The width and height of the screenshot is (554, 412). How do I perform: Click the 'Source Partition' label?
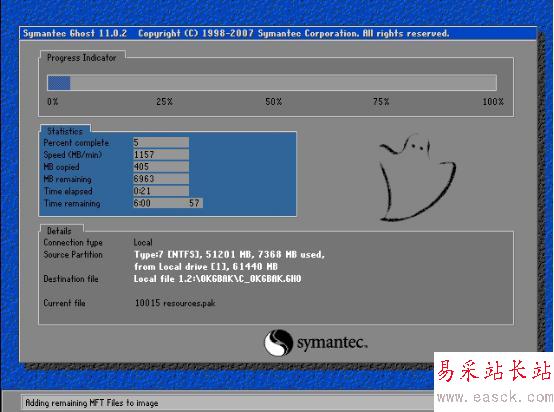[73, 254]
